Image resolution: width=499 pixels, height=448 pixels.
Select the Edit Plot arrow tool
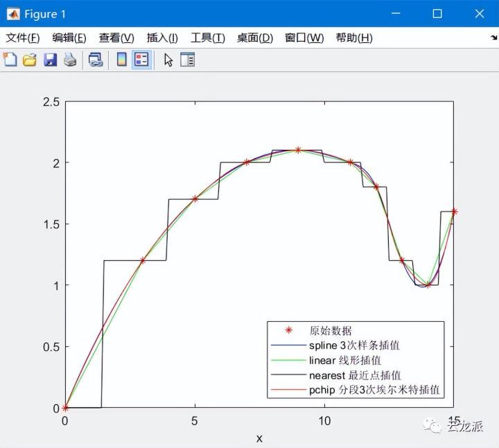(168, 60)
